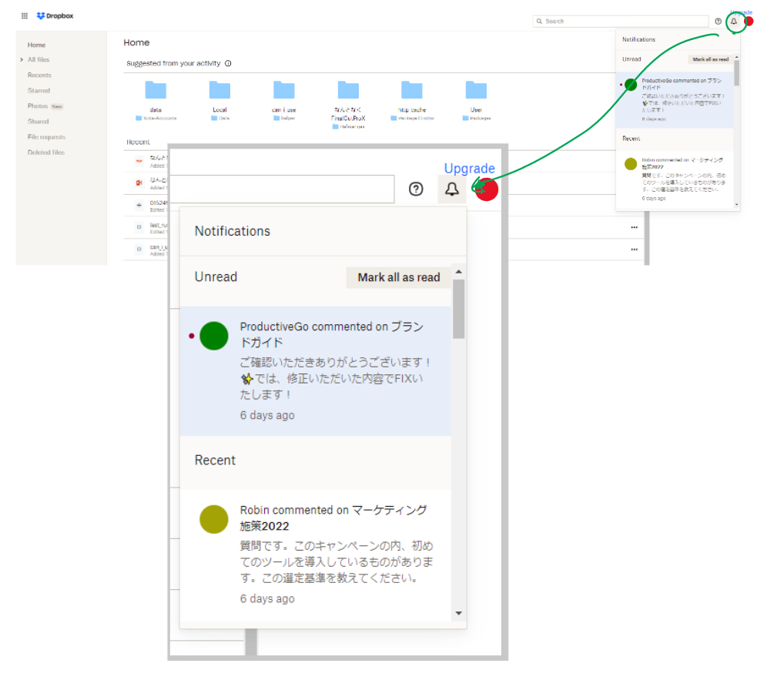Open the "Local" suggested folder
Screen dimensions: 784x680
point(219,92)
